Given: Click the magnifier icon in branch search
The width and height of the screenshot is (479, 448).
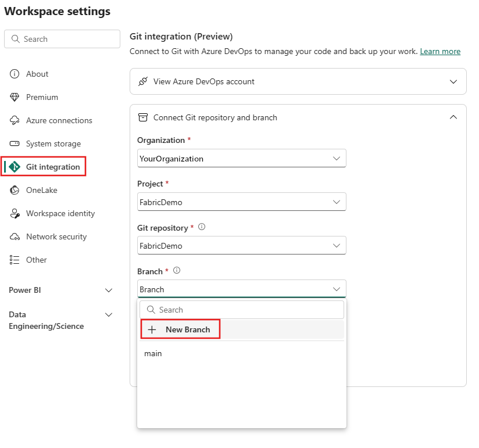Looking at the screenshot, I should pos(151,310).
